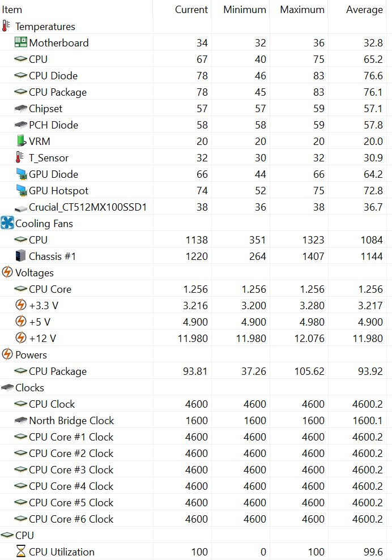Select the CPU Package temperature row
Viewport: 392px width, 560px height.
(x=58, y=92)
